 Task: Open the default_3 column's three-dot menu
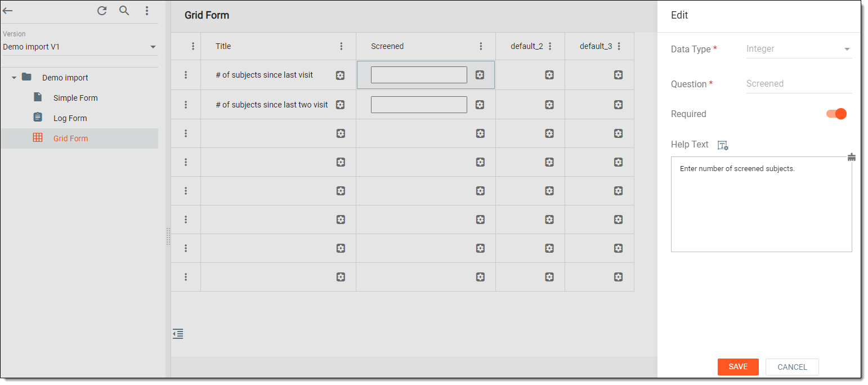619,46
